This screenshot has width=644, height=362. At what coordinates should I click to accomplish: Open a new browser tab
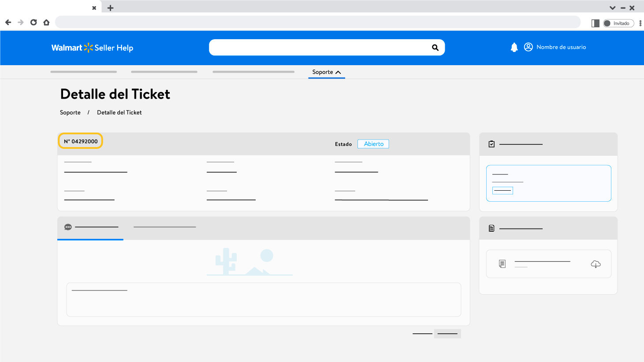tap(110, 8)
